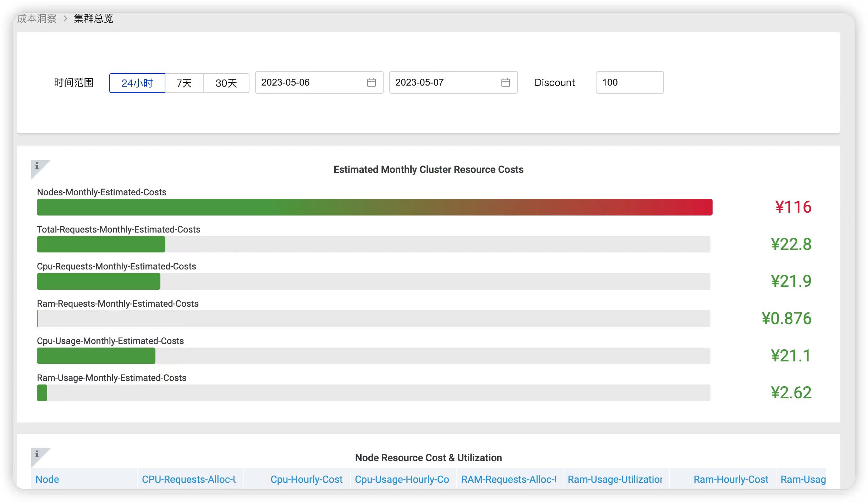
Task: Click the Cpu-Requests-Monthly-Estimated-Costs bar
Action: point(374,281)
